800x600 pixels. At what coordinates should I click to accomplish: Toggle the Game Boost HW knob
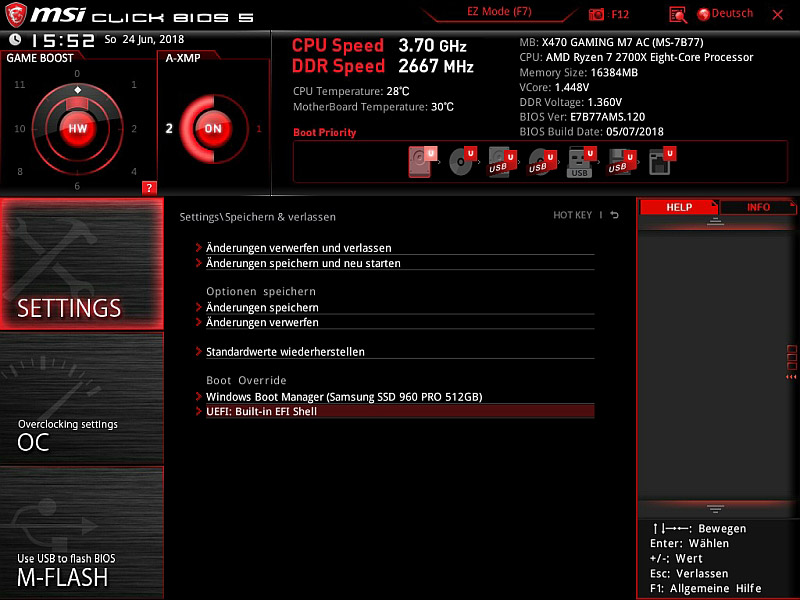click(x=78, y=129)
